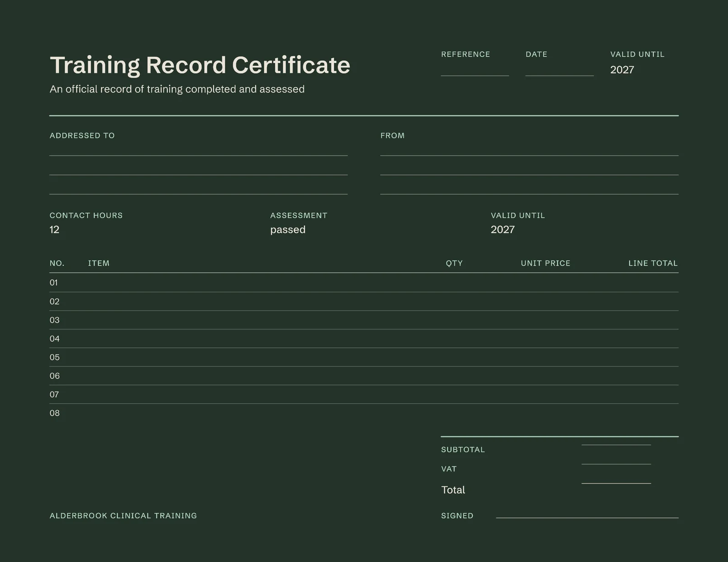This screenshot has width=728, height=562.
Task: Select the assessment value 'passed'
Action: point(288,230)
